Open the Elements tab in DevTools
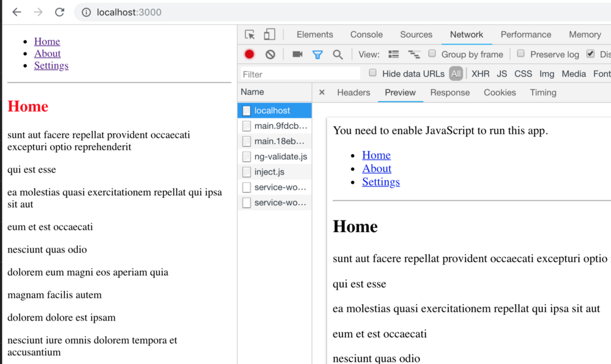611x364 pixels. 314,35
